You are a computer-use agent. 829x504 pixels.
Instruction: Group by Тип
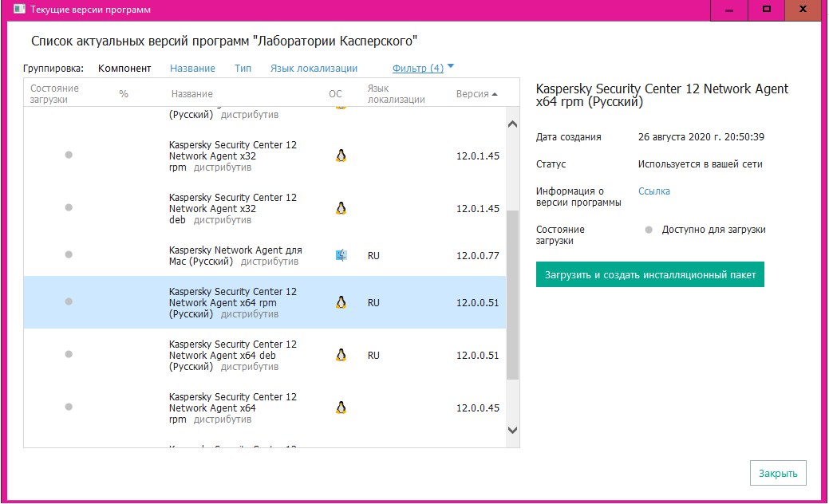[243, 68]
